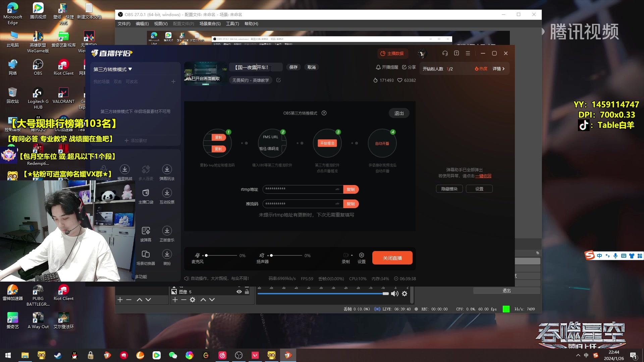The width and height of the screenshot is (644, 362).
Task: Click the 关闭直播 stop streaming button
Action: [392, 258]
